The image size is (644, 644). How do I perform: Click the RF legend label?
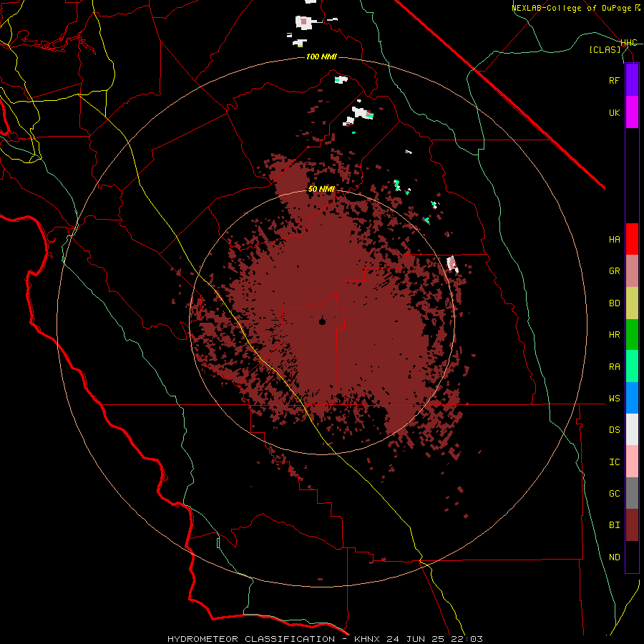[x=614, y=80]
